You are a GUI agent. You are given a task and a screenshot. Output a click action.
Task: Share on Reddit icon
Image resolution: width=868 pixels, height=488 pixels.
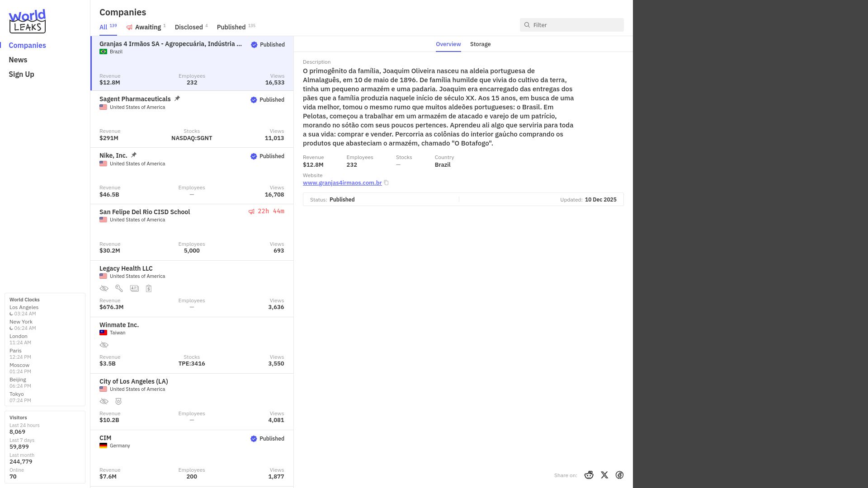[589, 475]
